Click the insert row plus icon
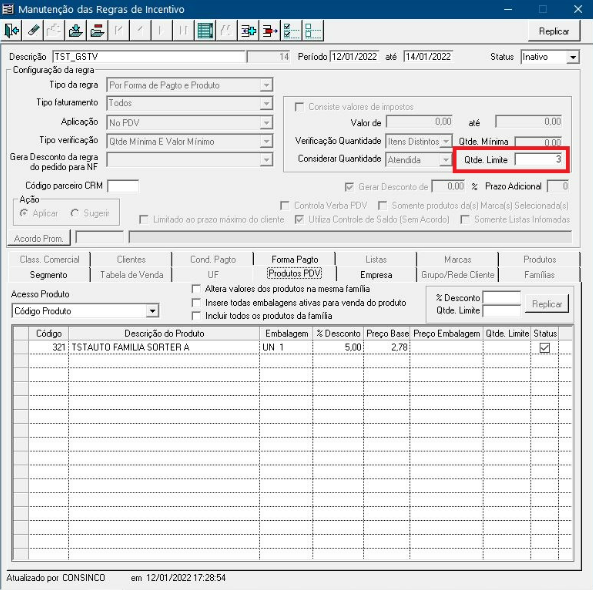Screen dimensions: 593x590 248,30
